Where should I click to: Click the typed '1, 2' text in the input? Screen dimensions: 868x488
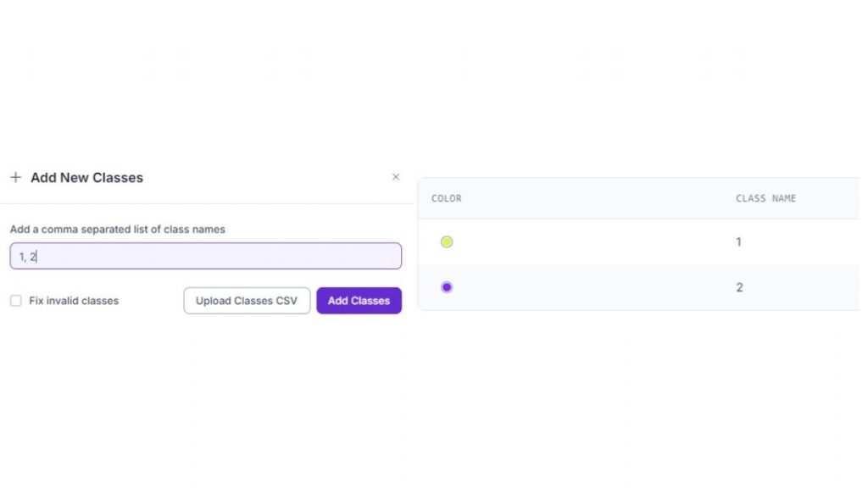[x=28, y=257]
